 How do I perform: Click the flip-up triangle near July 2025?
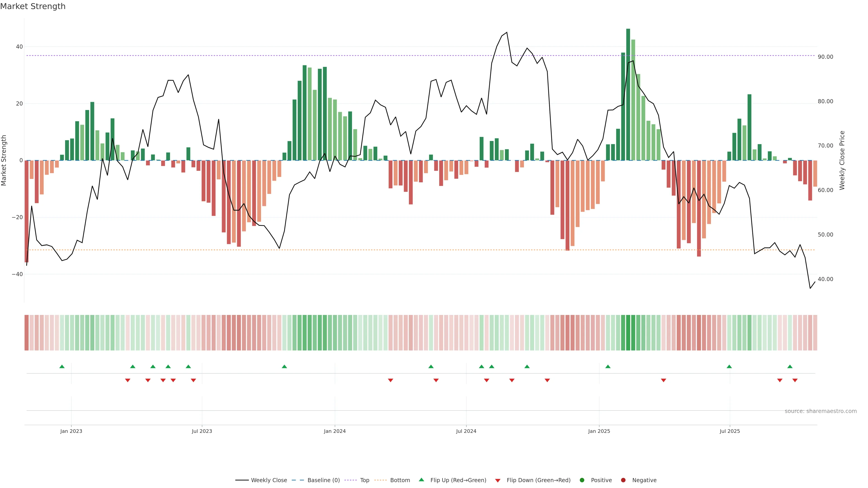tap(729, 366)
